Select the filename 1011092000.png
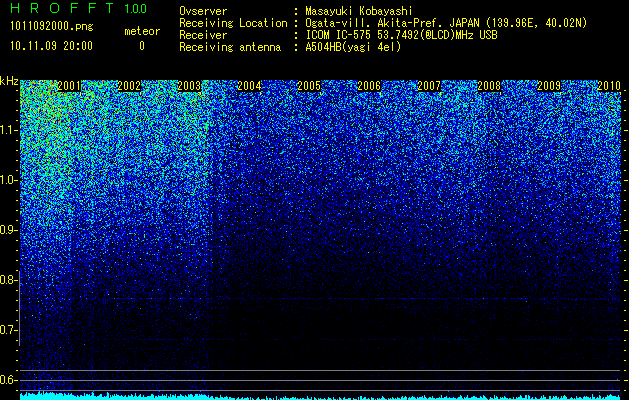The image size is (629, 400). point(52,27)
